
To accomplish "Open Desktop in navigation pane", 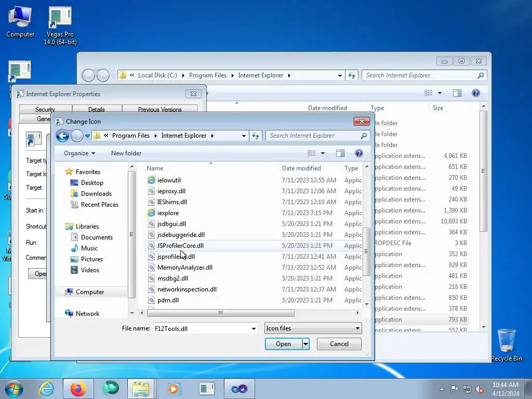I will (92, 182).
